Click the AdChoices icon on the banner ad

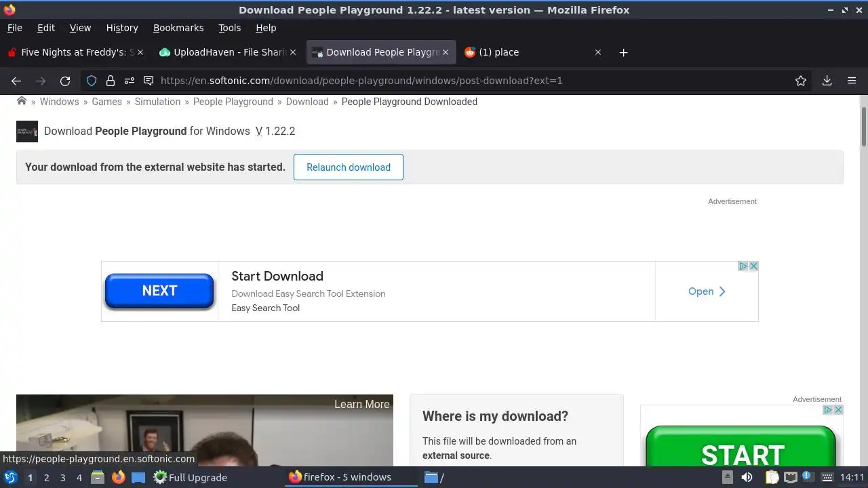(x=743, y=266)
